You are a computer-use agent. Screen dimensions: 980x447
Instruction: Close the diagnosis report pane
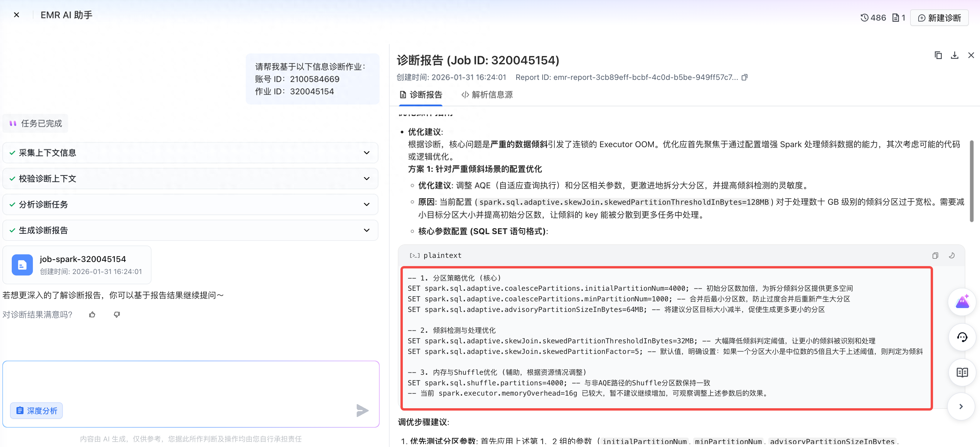971,56
